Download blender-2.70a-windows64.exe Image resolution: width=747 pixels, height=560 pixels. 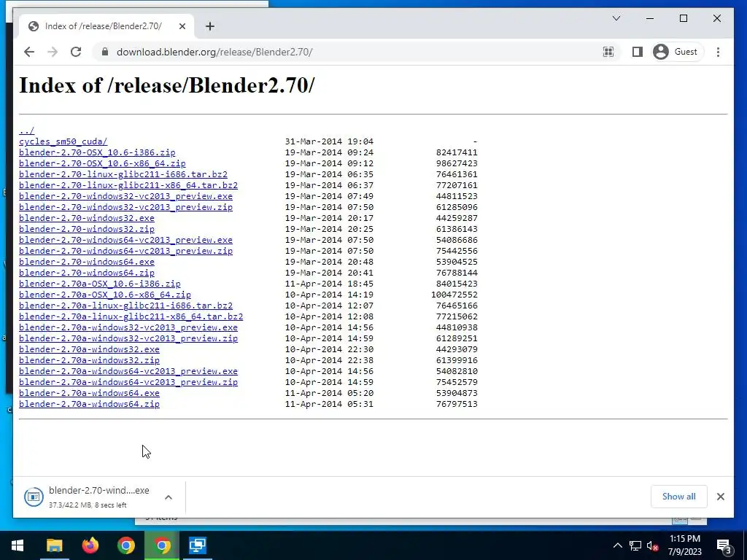[90, 393]
